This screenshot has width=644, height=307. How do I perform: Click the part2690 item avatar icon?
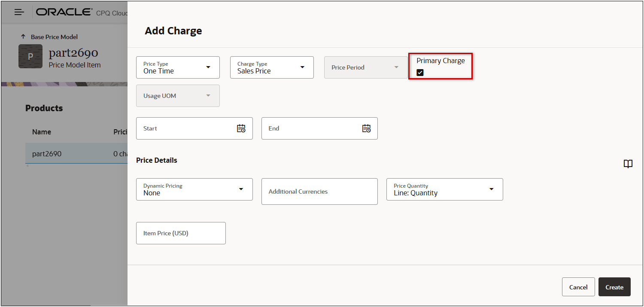[30, 56]
